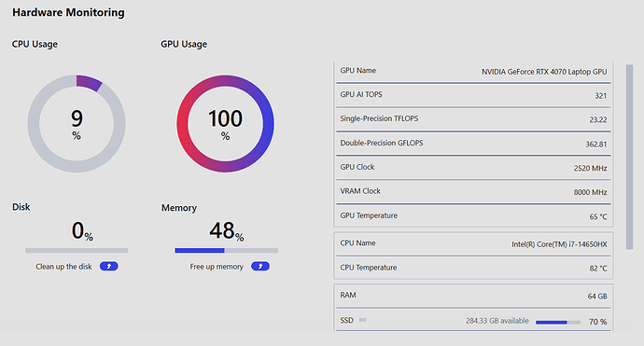The width and height of the screenshot is (644, 346).
Task: Click the 362.81 GFLOPS value
Action: tap(596, 145)
